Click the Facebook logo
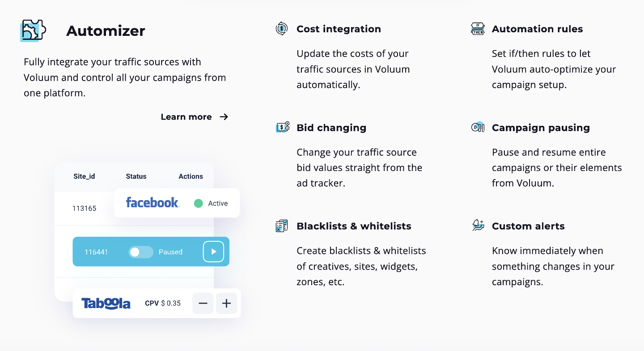644x351 pixels. coord(153,203)
